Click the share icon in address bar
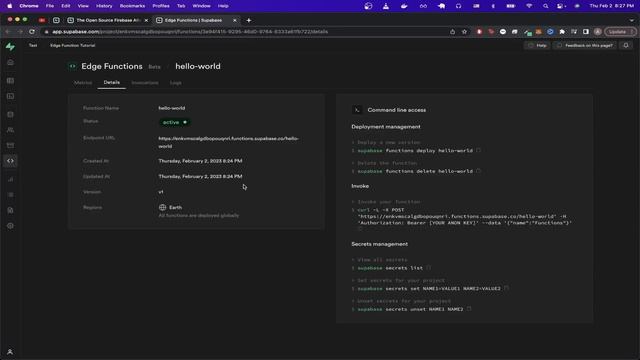 [x=452, y=32]
